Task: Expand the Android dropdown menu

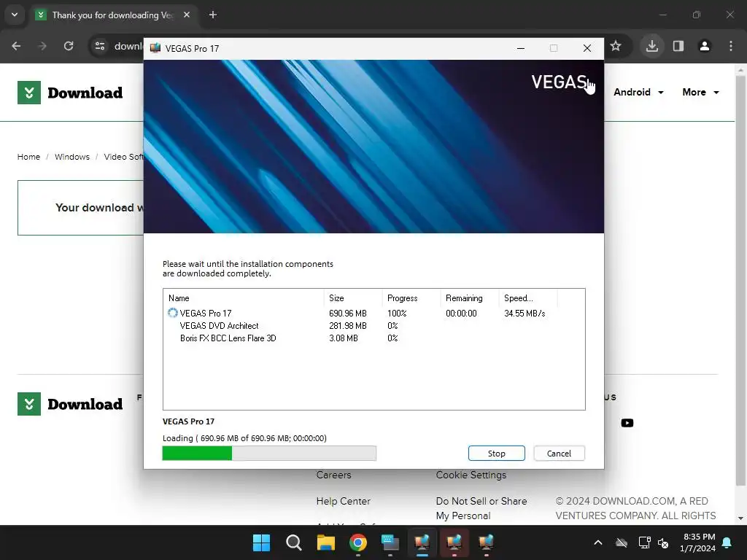Action: [638, 93]
